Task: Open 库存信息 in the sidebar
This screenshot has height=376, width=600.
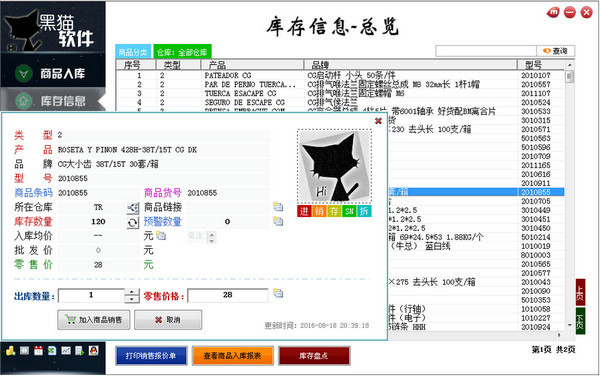Action: point(53,101)
